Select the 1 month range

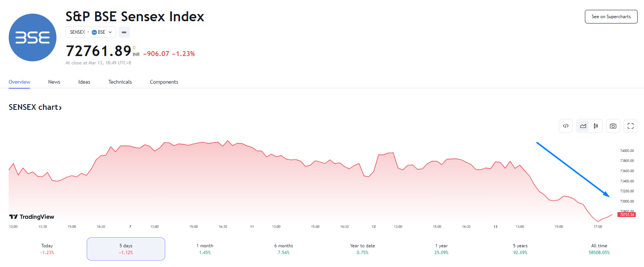tap(205, 249)
